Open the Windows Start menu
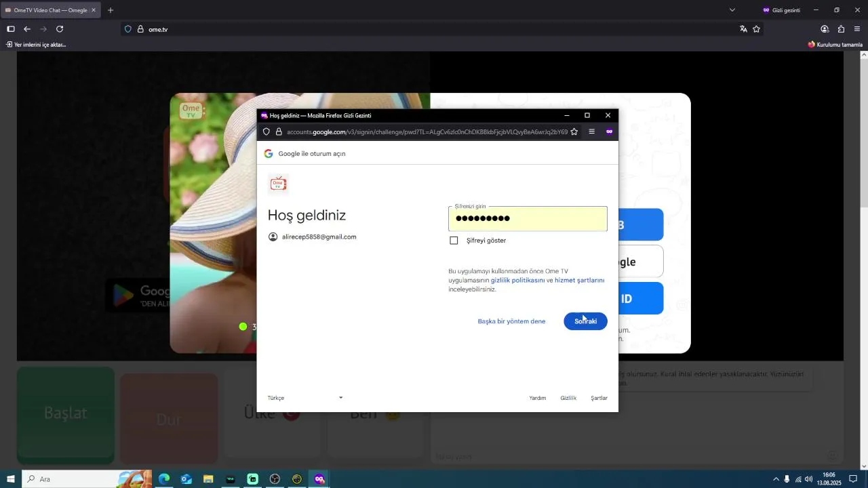Image resolution: width=868 pixels, height=488 pixels. [11, 479]
